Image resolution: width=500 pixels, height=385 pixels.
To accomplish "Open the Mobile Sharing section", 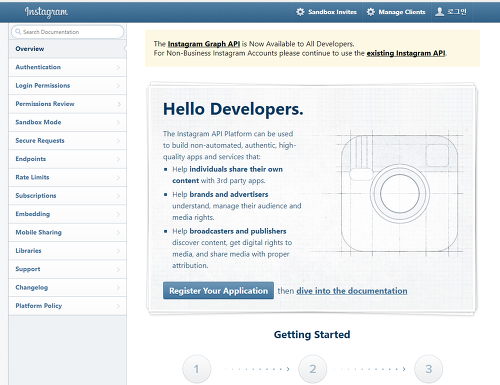I will click(x=67, y=232).
